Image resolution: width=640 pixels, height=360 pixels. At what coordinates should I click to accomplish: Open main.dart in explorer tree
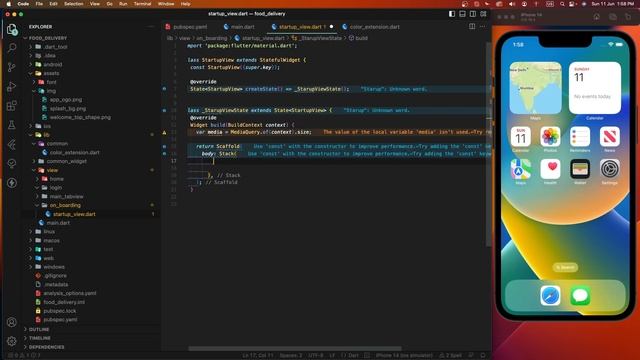point(58,223)
